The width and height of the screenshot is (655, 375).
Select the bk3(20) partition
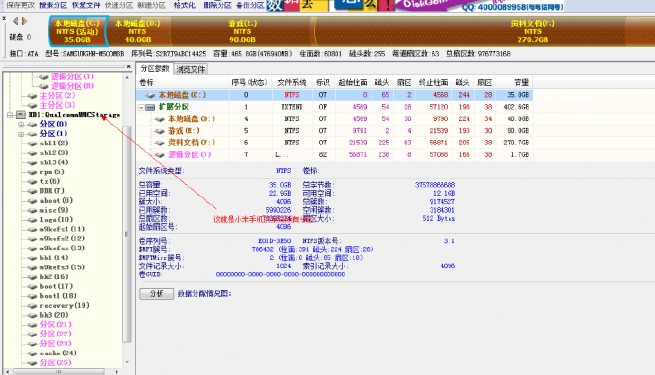pyautogui.click(x=54, y=315)
